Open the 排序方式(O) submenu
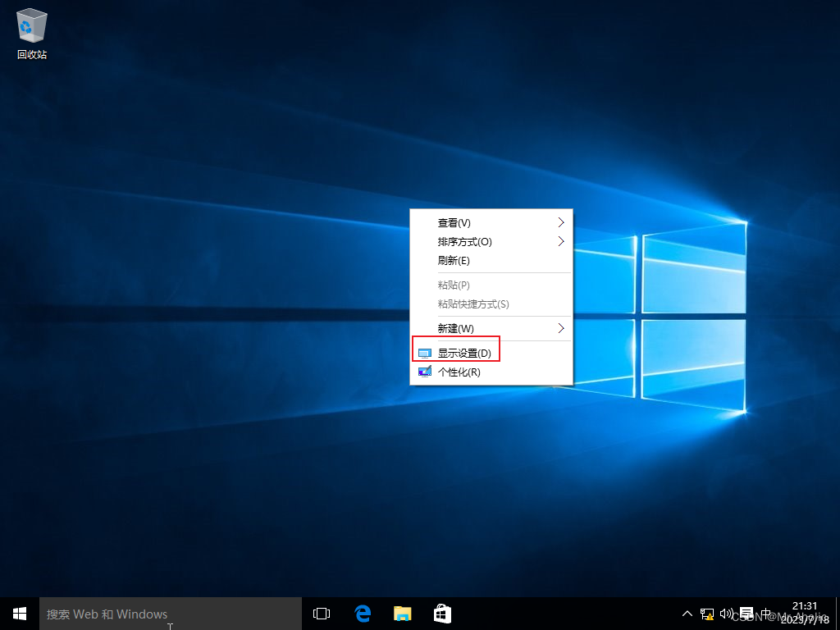This screenshot has width=840, height=630. pos(491,242)
